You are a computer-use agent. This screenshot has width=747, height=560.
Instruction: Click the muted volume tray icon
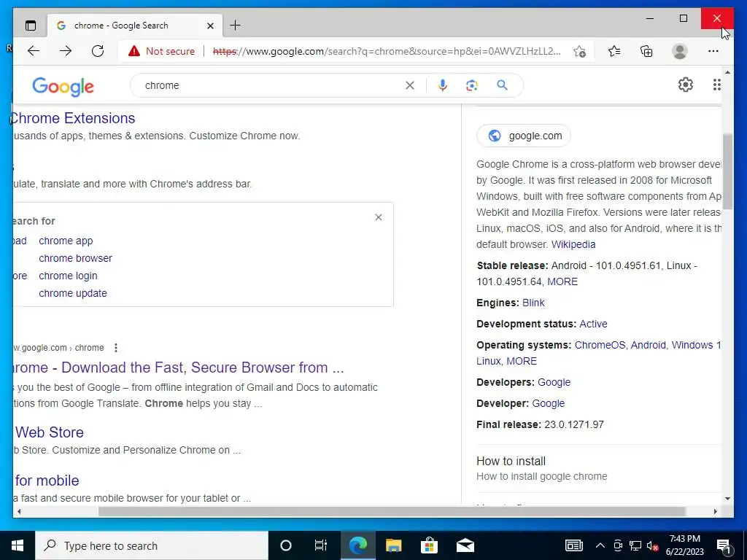coord(652,545)
